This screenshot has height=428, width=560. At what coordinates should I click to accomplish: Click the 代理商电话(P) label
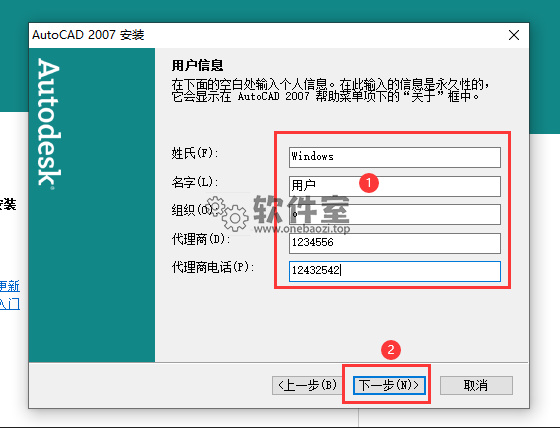(213, 267)
